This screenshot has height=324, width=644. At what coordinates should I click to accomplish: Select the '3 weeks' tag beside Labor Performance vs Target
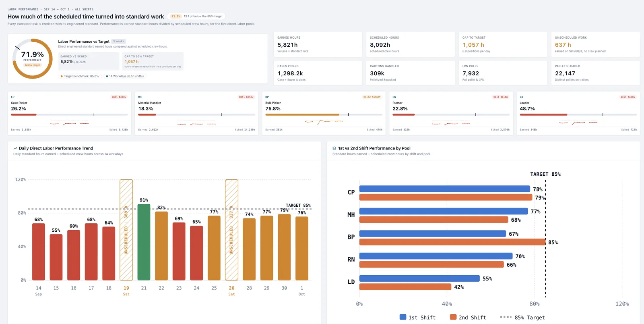click(x=119, y=42)
